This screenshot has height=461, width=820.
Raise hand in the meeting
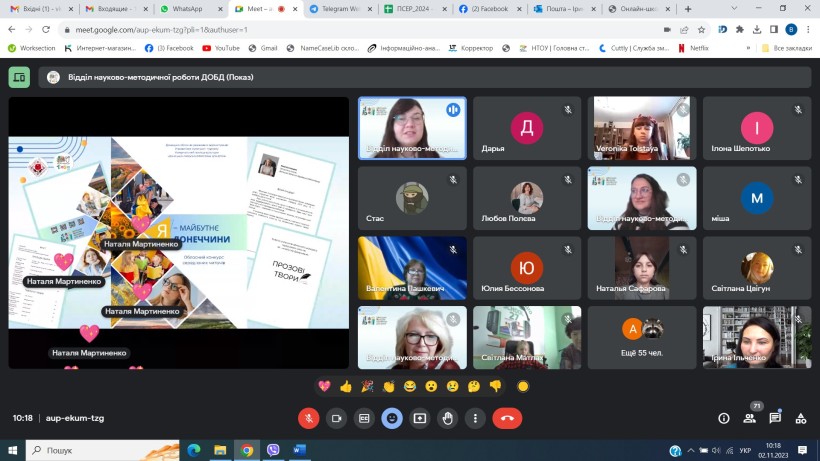coord(448,418)
